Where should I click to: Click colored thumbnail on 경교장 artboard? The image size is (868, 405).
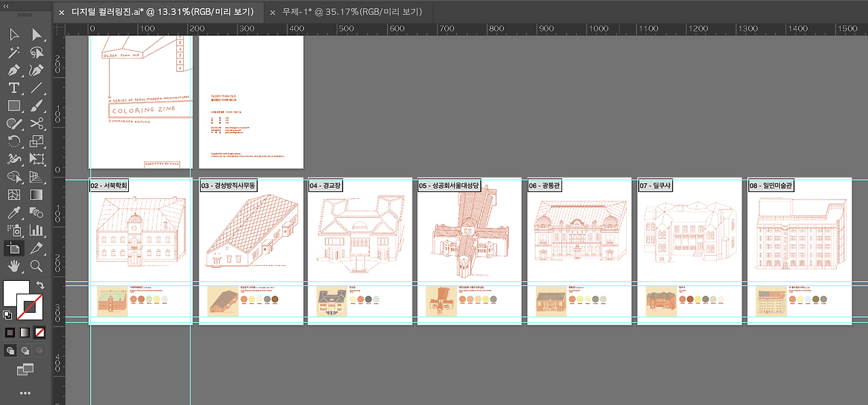pos(332,301)
